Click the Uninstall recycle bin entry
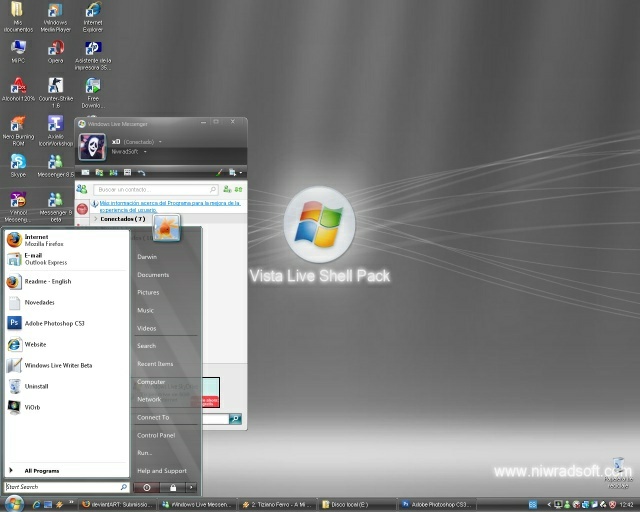Viewport: 640px width, 512px height. tap(67, 386)
